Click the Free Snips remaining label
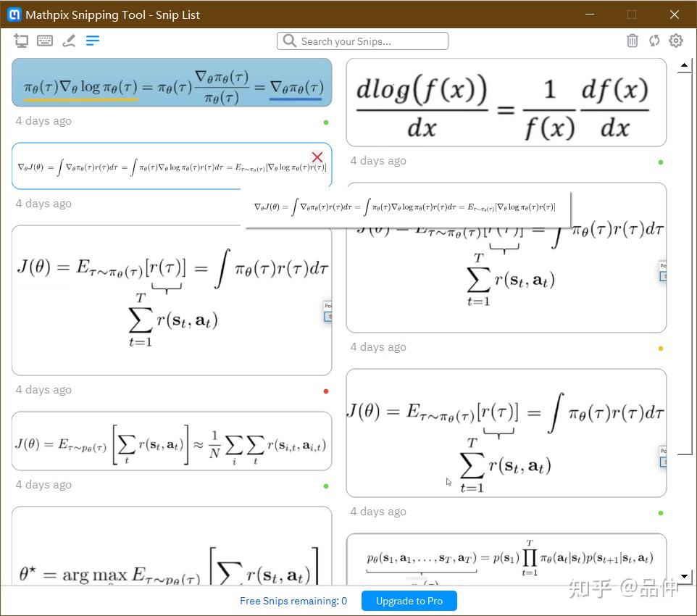Image resolution: width=697 pixels, height=616 pixels. (293, 601)
